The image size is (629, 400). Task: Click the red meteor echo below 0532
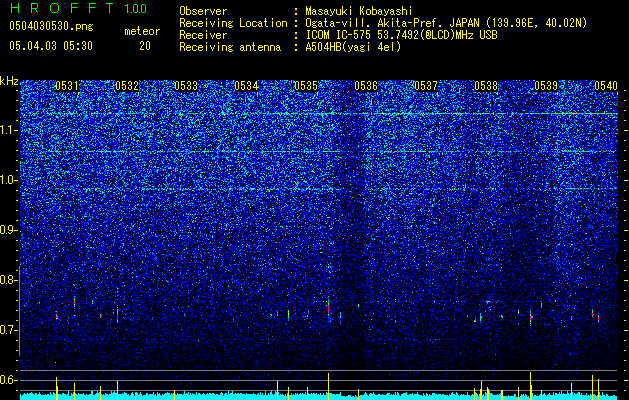click(118, 315)
